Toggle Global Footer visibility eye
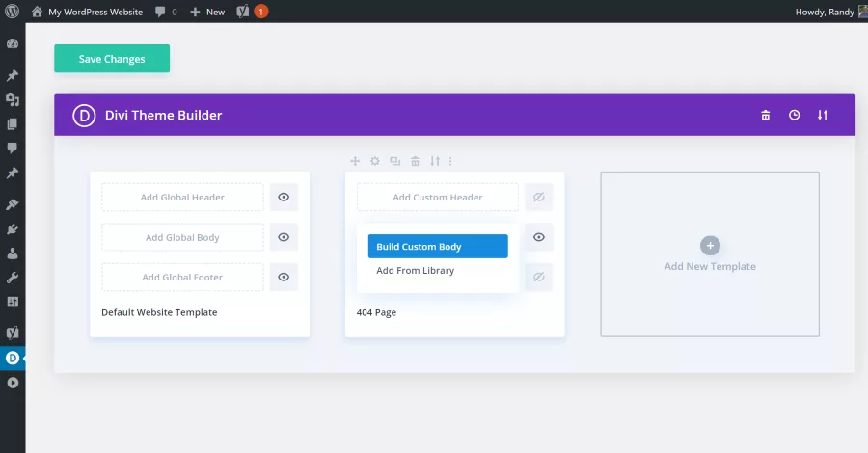868x453 pixels. (284, 278)
